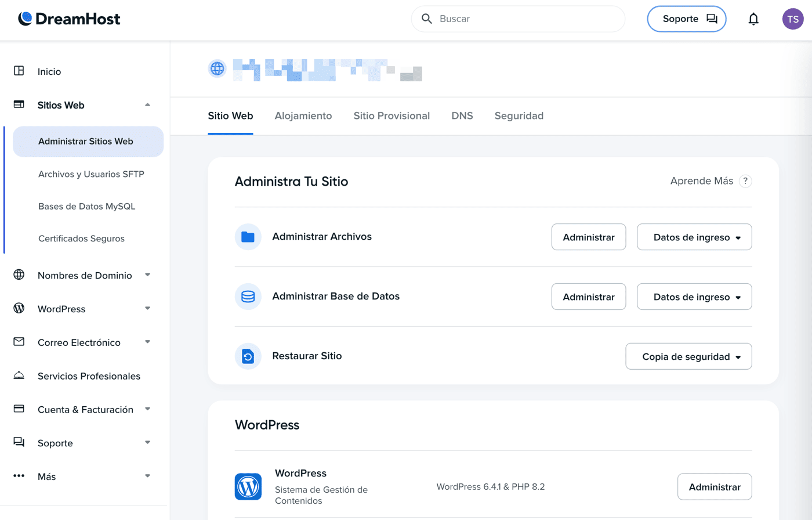Viewport: 812px width, 520px height.
Task: Open the TS user avatar menu
Action: pos(793,19)
